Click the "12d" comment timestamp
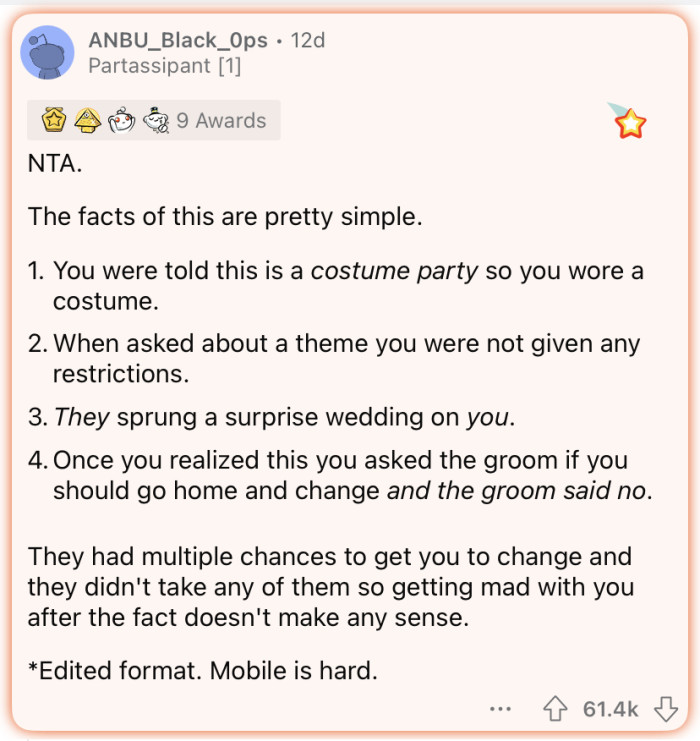This screenshot has width=700, height=741. coord(308,41)
